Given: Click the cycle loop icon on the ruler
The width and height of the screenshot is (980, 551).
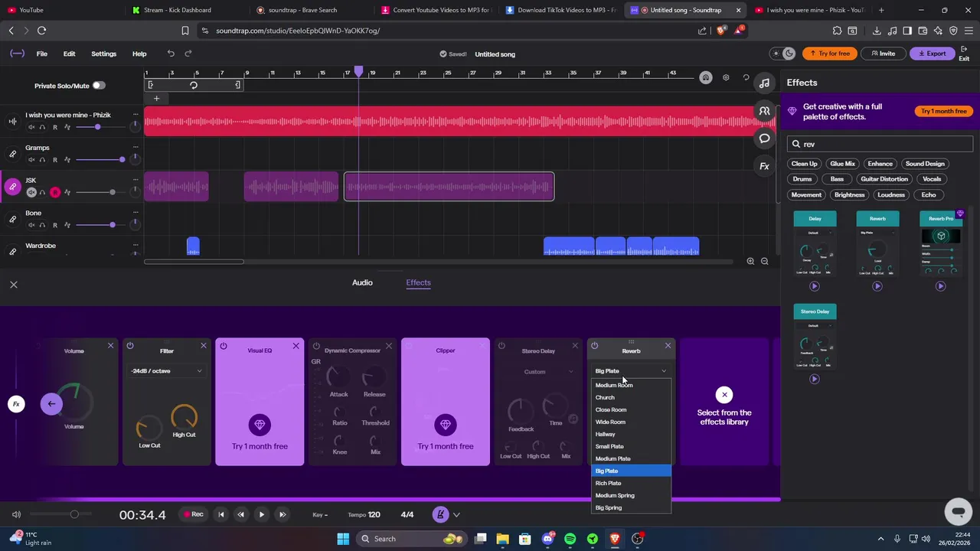Looking at the screenshot, I should pos(194,85).
